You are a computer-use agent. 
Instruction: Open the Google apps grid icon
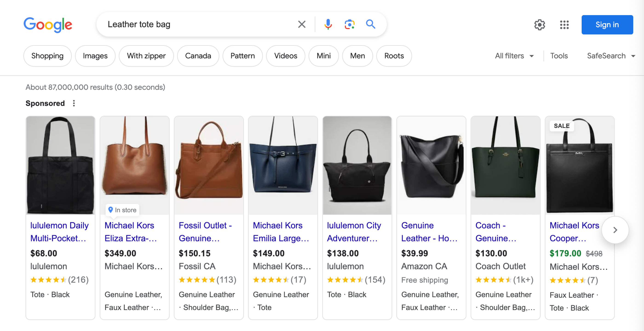click(x=564, y=25)
